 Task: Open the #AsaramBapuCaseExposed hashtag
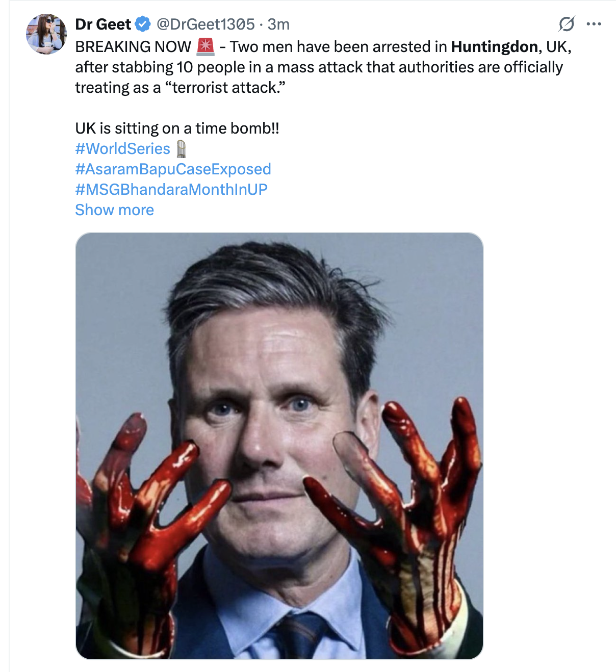click(x=173, y=169)
